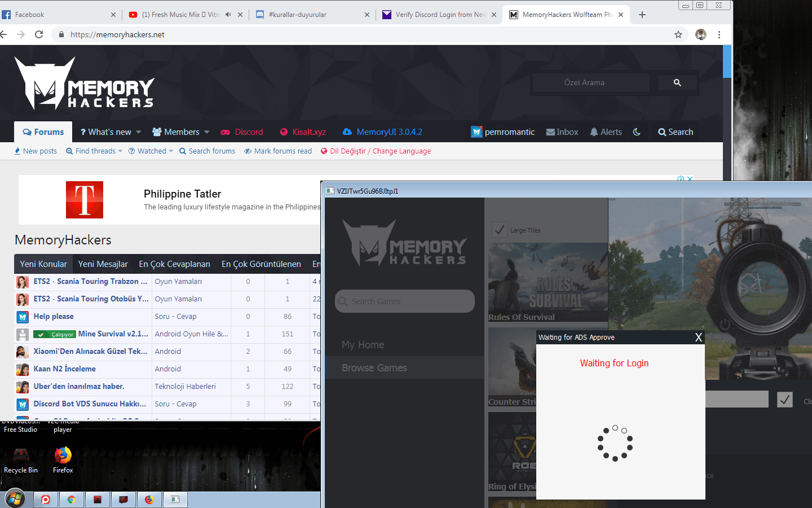812x508 pixels.
Task: Close the Waiting for ADS Approve dialog
Action: pyautogui.click(x=699, y=338)
